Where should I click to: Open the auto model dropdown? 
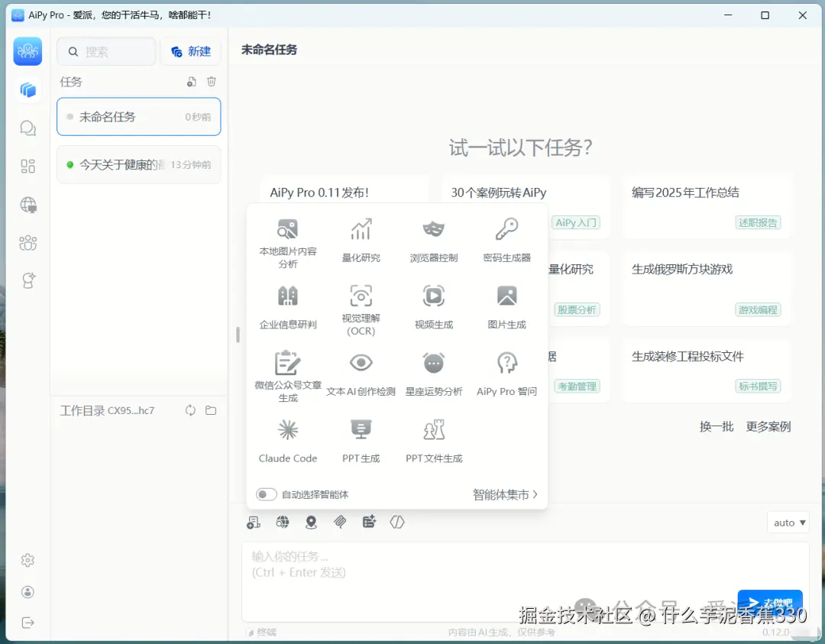[788, 523]
